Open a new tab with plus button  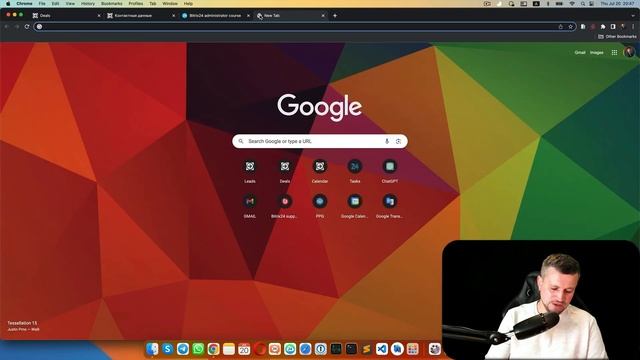coord(335,16)
